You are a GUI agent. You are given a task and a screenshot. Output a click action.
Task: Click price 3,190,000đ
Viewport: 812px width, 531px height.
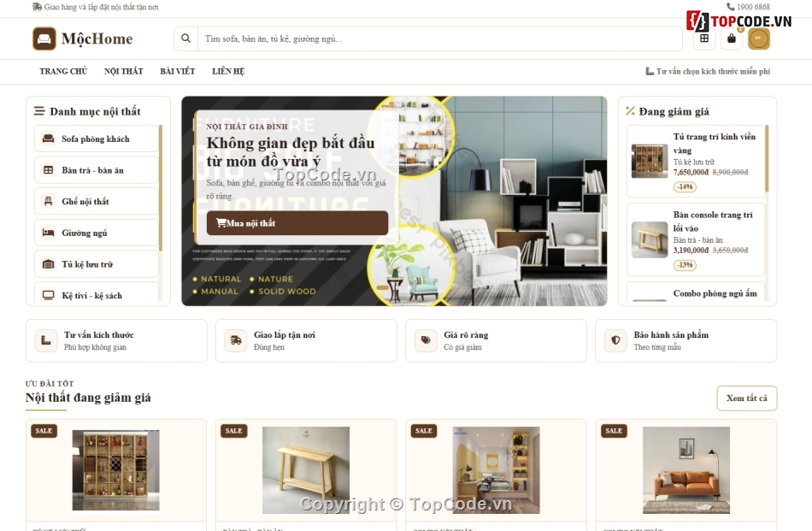691,251
